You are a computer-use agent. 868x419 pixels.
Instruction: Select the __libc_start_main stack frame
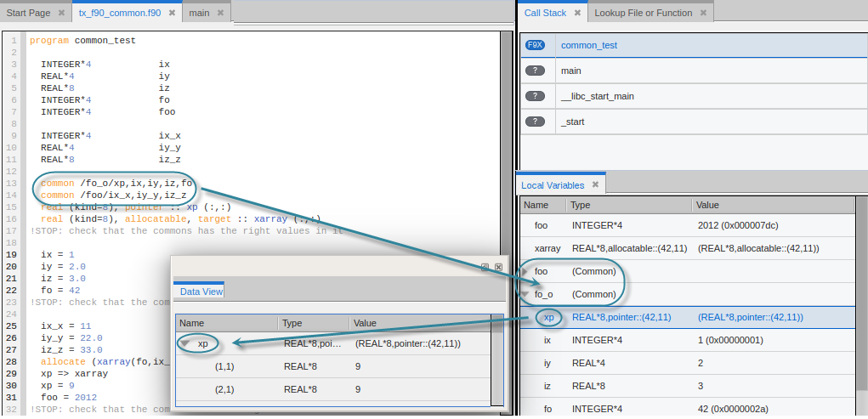[598, 96]
